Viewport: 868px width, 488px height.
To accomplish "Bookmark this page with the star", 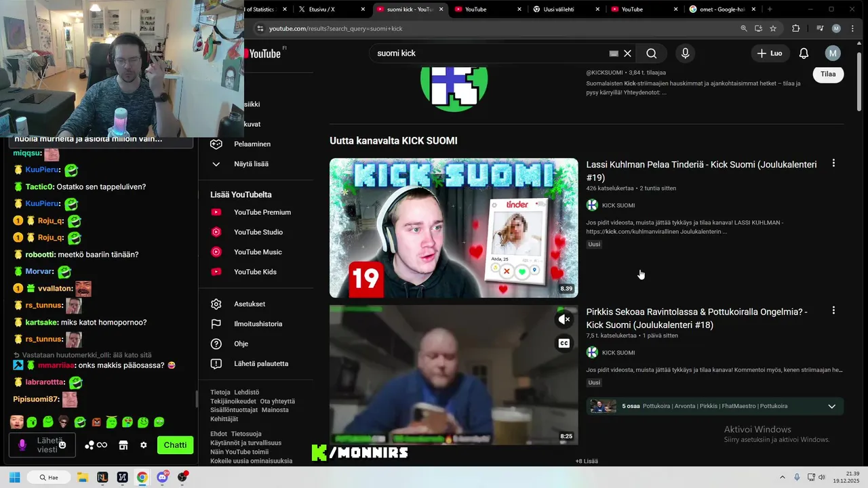I will 773,28.
